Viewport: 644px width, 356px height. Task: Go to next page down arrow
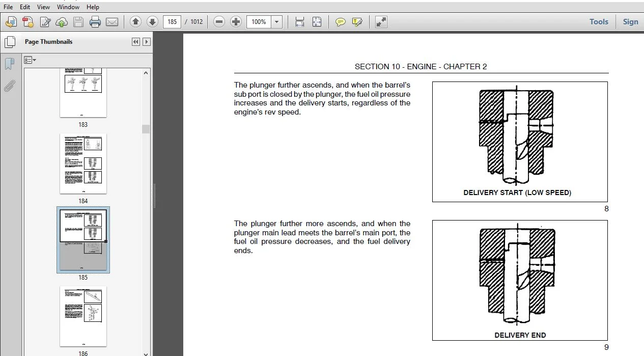(152, 22)
